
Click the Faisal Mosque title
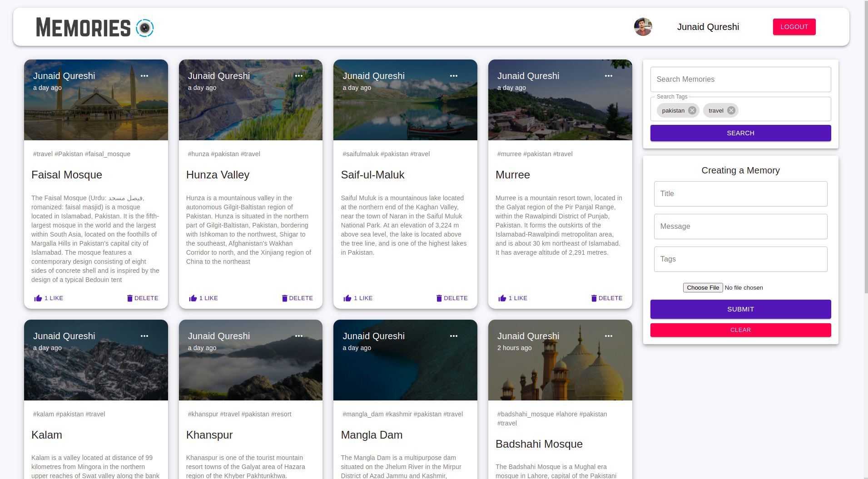(67, 175)
